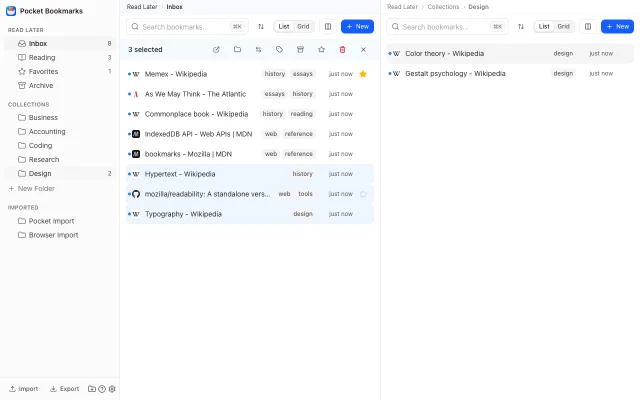This screenshot has width=640, height=400.
Task: Open settings via gear icon in sidebar
Action: click(x=112, y=389)
